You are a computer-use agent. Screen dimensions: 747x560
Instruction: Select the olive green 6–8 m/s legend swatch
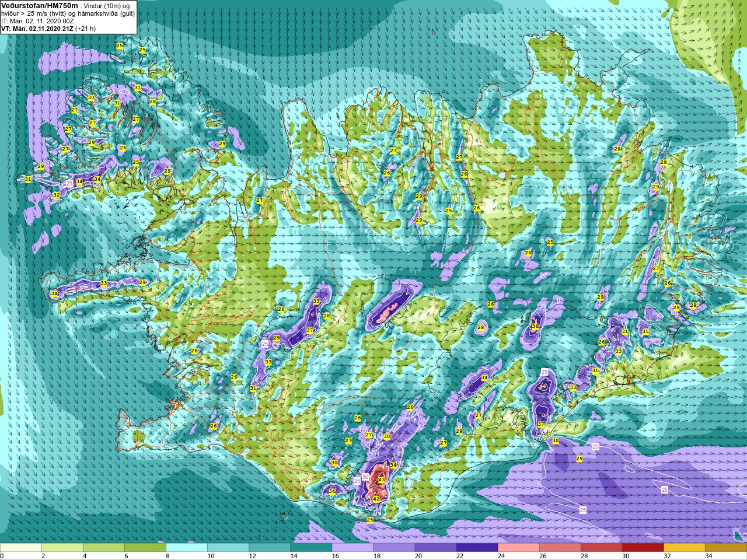point(145,548)
